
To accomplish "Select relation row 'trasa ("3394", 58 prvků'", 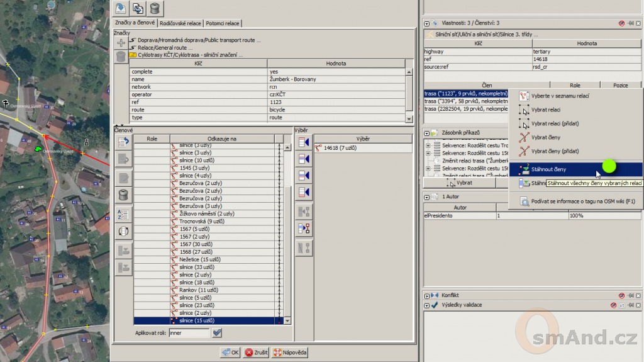I will (x=466, y=101).
